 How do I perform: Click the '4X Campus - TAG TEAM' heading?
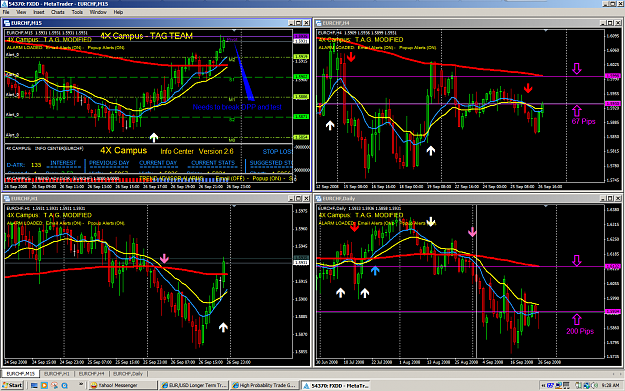(x=146, y=36)
